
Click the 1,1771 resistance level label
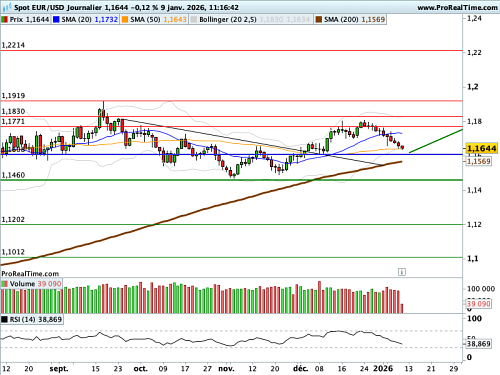(13, 121)
